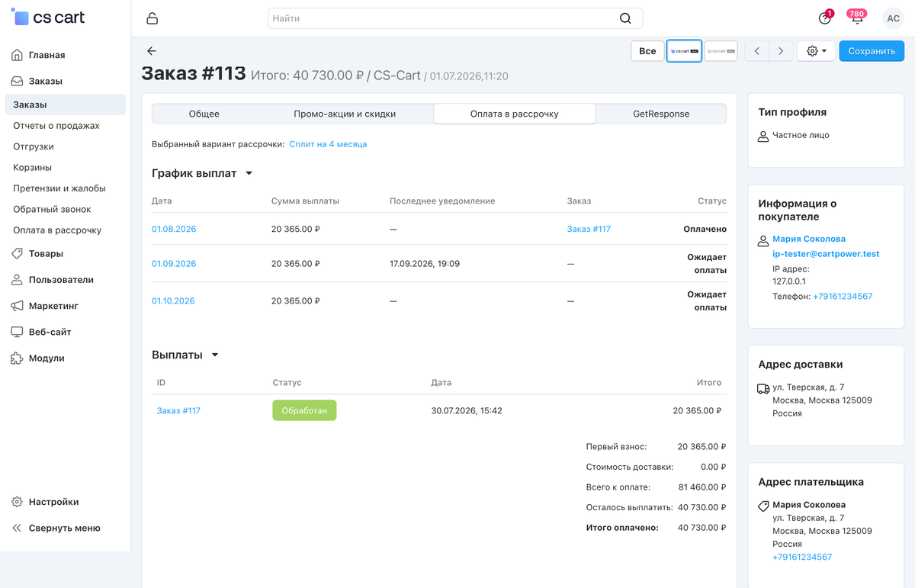
Task: Open the 01.10.2026 payment date link
Action: (173, 301)
